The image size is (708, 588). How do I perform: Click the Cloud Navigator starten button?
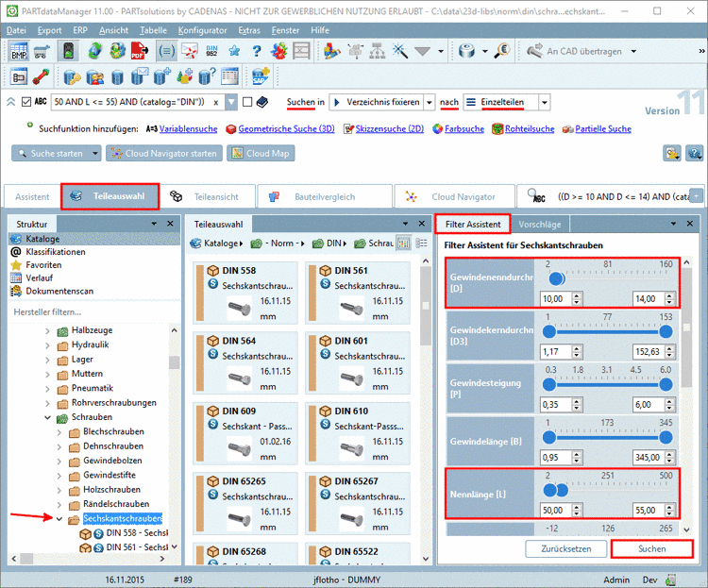pyautogui.click(x=164, y=154)
